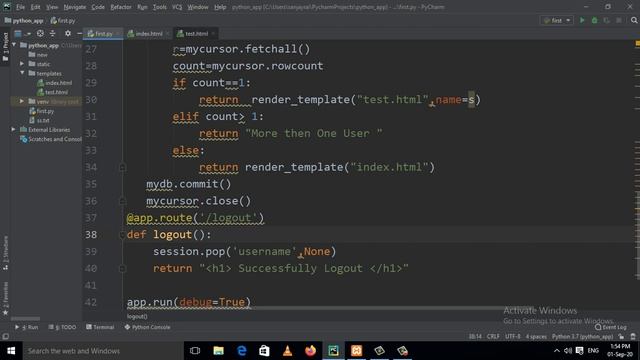The image size is (640, 360).
Task: Click the '4 spaces' indent status entry
Action: 536,337
